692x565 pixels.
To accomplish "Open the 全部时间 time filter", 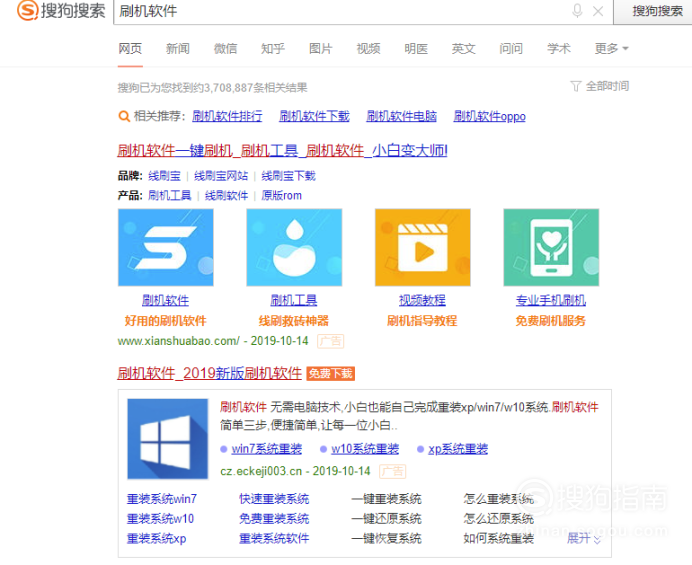I will click(x=600, y=86).
